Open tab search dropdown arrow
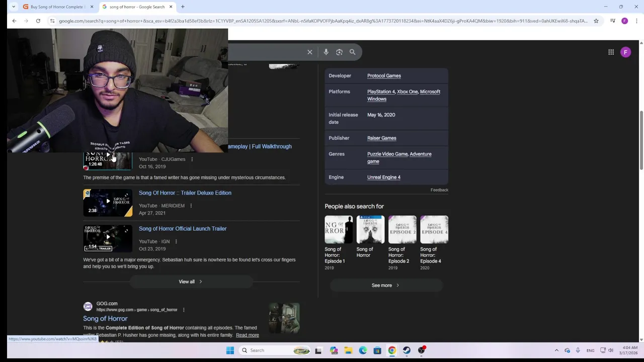 point(13,7)
